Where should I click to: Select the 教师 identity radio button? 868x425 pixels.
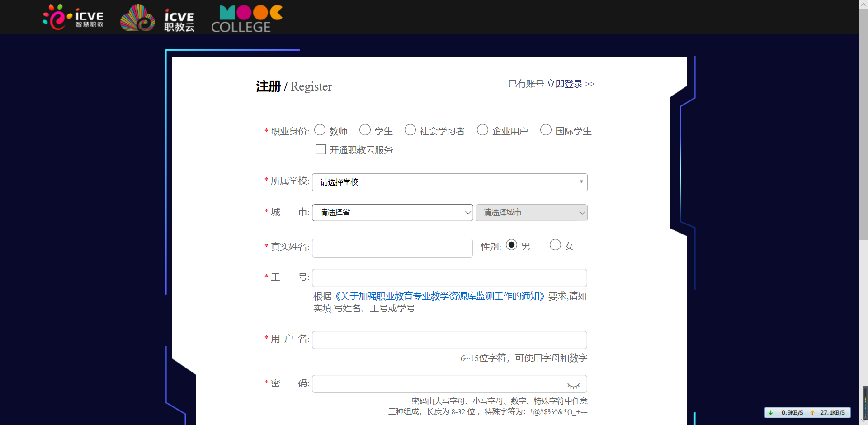click(x=320, y=130)
